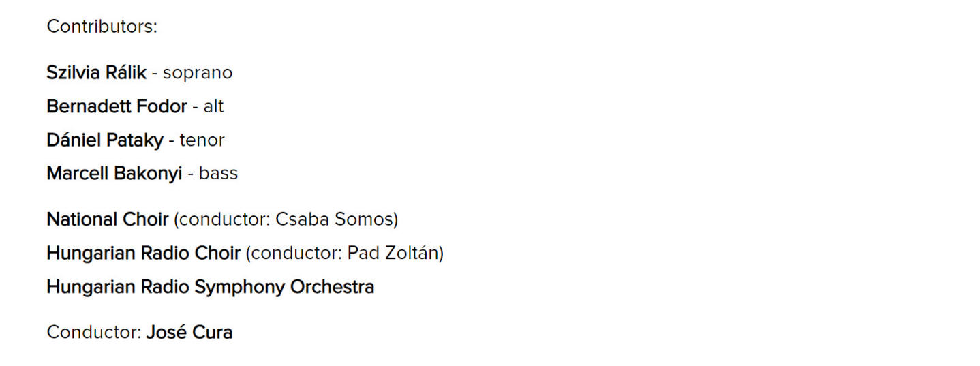The height and width of the screenshot is (366, 980).
Task: Click the Contributors label
Action: [102, 27]
